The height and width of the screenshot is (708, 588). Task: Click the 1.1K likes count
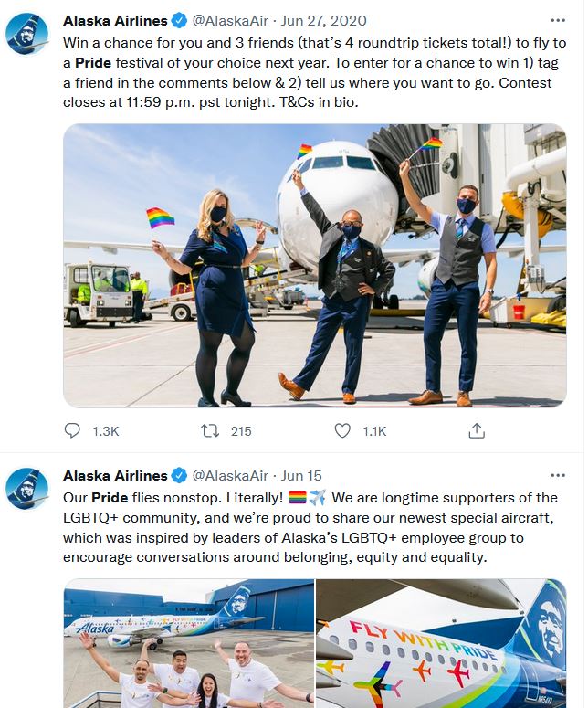tap(374, 430)
